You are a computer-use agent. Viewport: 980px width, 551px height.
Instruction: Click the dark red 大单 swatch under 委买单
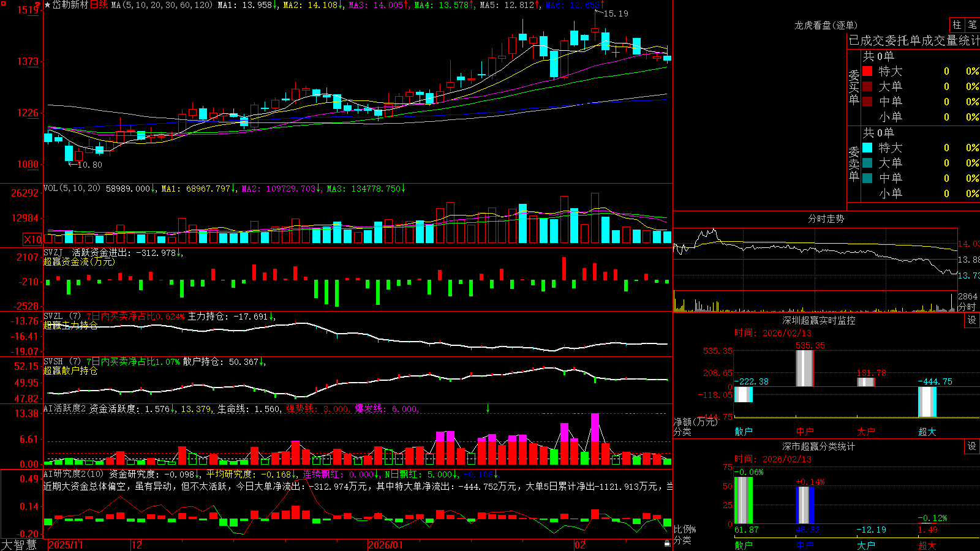pyautogui.click(x=867, y=86)
